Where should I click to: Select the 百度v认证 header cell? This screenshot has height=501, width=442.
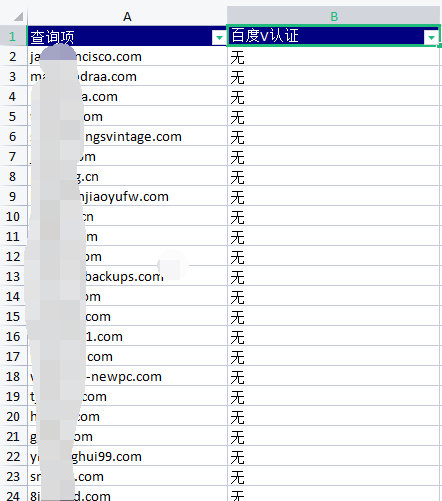coord(334,36)
